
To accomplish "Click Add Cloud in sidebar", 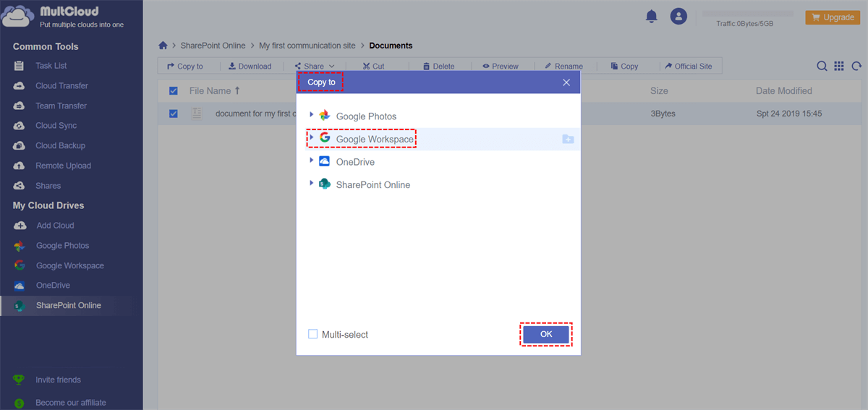I will click(x=56, y=226).
